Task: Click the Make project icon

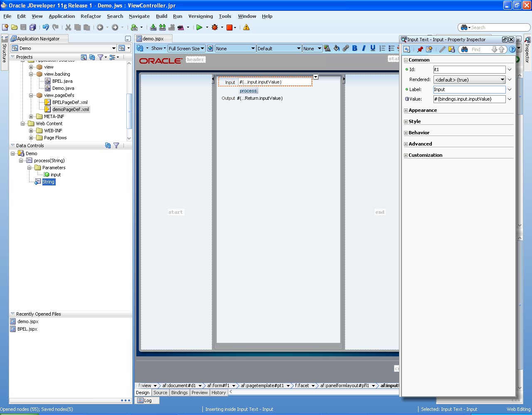Action: click(x=153, y=27)
